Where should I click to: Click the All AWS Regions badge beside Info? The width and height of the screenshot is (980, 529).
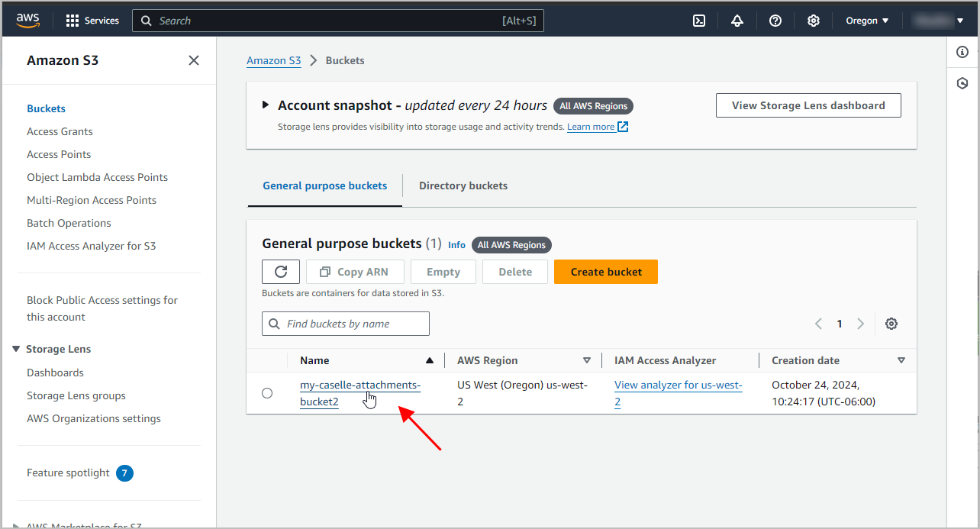click(511, 245)
